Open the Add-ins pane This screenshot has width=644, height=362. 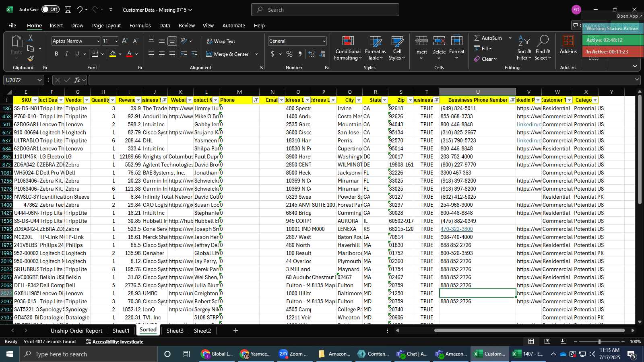[x=568, y=45]
